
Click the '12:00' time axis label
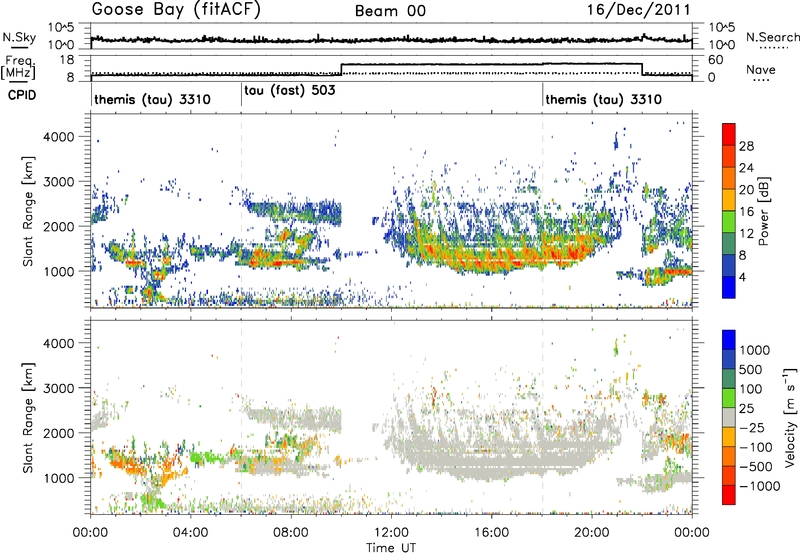391,533
